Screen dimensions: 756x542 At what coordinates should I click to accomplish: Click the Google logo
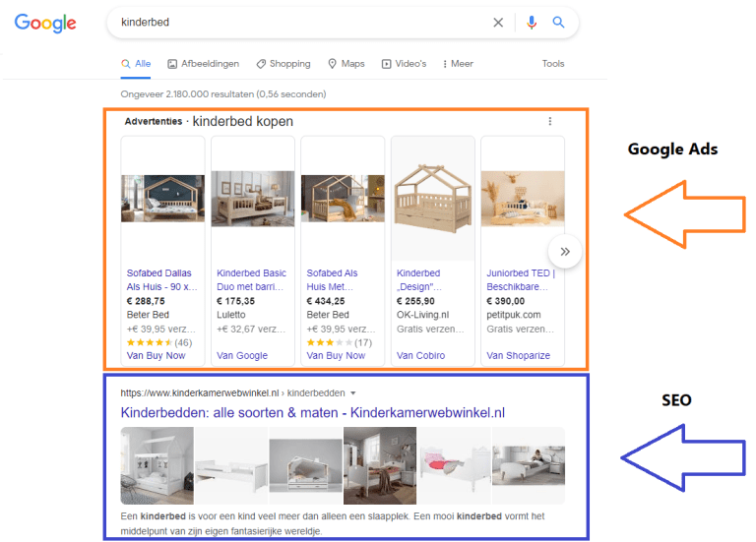[x=45, y=23]
